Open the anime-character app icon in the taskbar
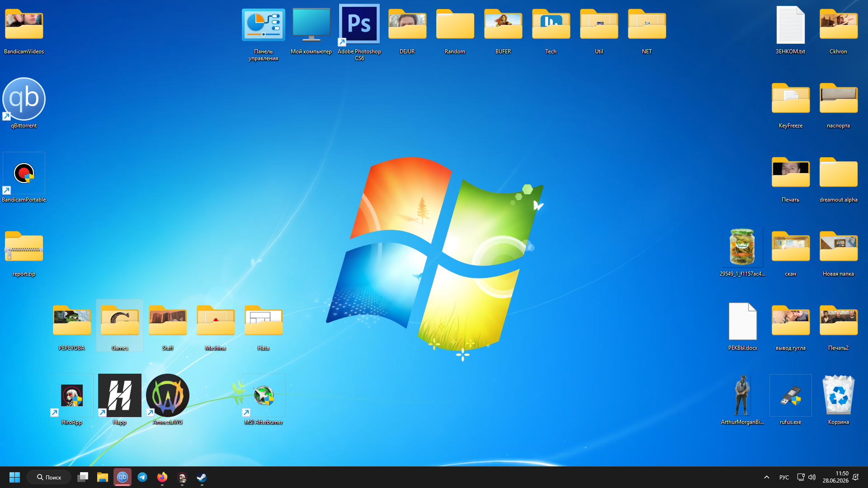This screenshot has height=488, width=868. [x=182, y=477]
